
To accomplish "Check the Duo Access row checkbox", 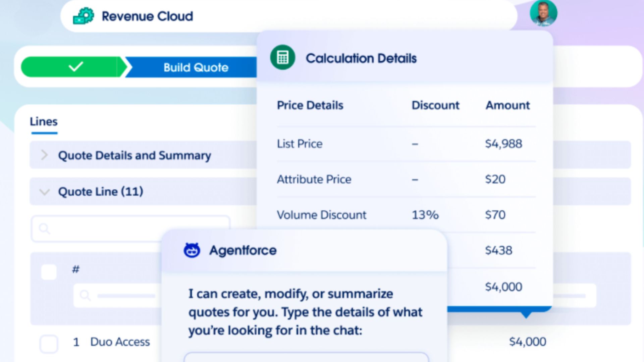I will (x=49, y=343).
